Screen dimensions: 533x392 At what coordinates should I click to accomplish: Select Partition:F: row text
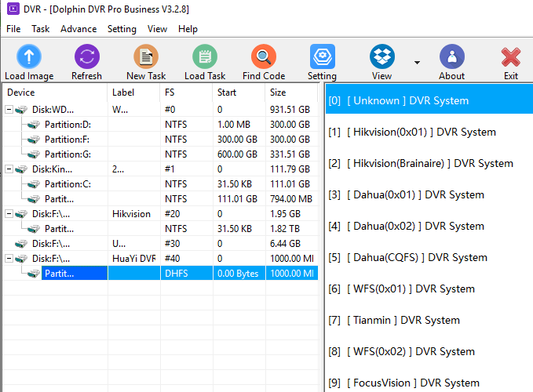coord(67,140)
